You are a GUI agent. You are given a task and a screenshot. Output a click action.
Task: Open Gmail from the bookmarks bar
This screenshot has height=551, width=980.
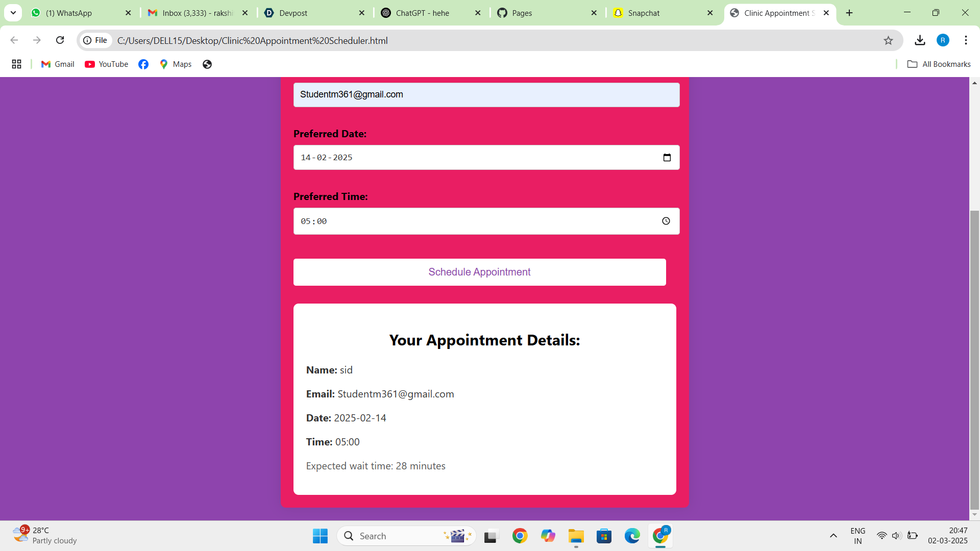click(x=57, y=64)
